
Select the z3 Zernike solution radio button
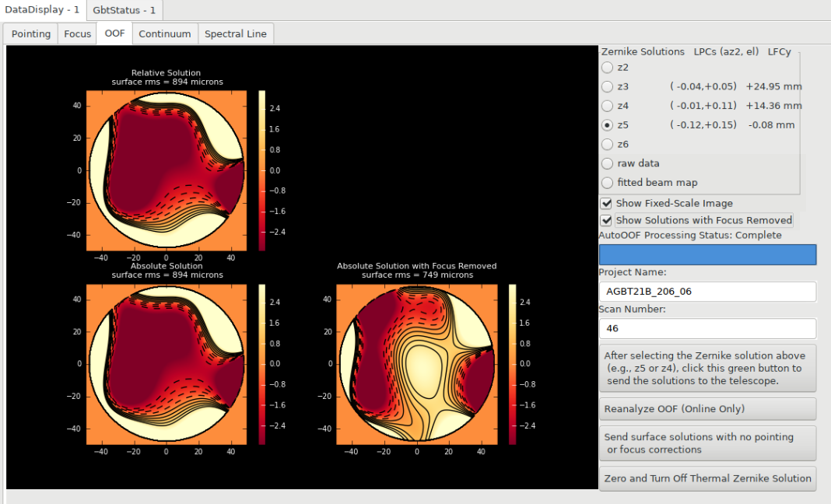pyautogui.click(x=608, y=86)
